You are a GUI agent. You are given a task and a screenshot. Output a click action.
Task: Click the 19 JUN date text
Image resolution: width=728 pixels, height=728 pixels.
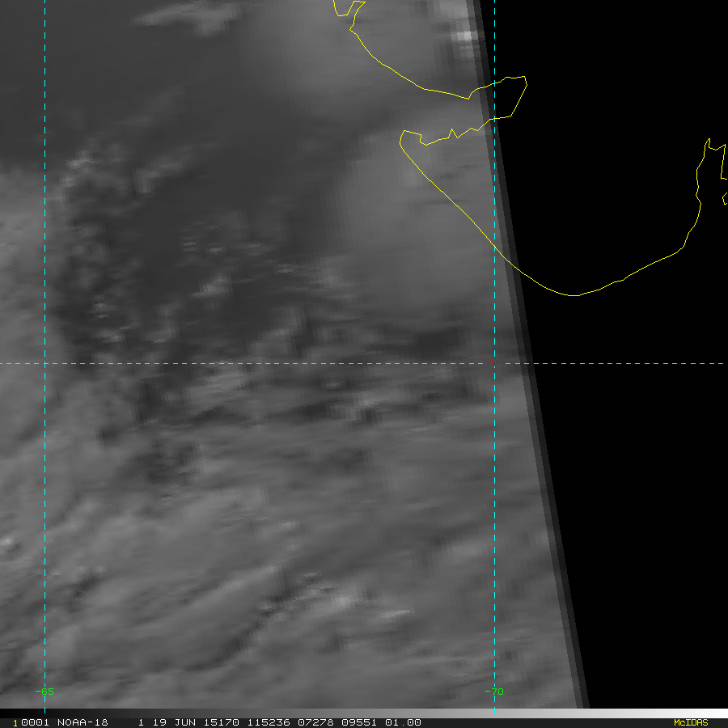pyautogui.click(x=168, y=722)
